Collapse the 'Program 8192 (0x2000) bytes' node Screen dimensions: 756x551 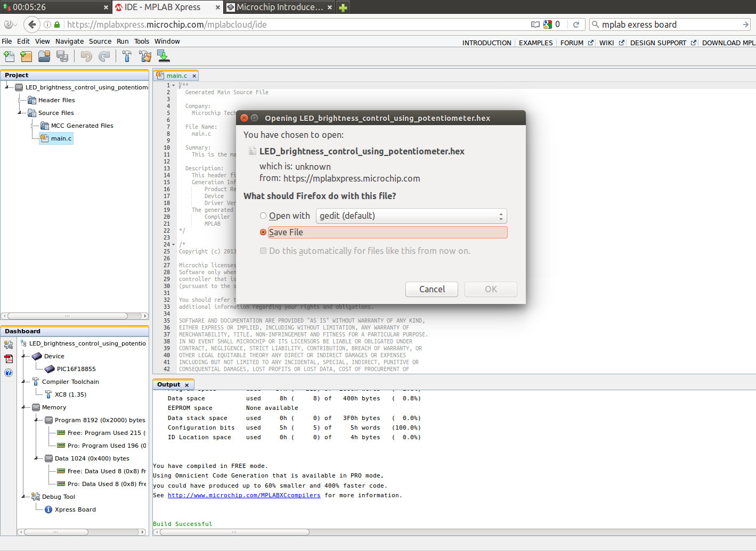(37, 420)
